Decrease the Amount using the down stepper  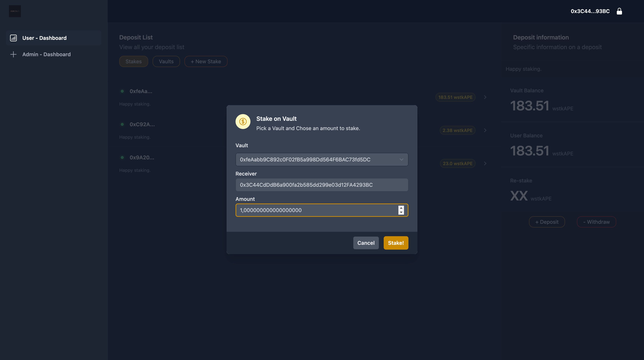point(401,212)
